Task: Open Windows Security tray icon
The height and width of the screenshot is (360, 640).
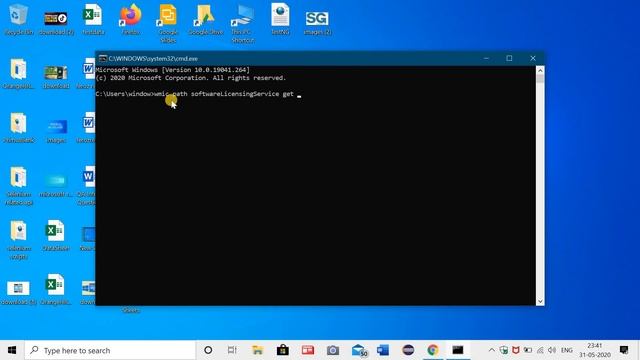Action: (504, 350)
